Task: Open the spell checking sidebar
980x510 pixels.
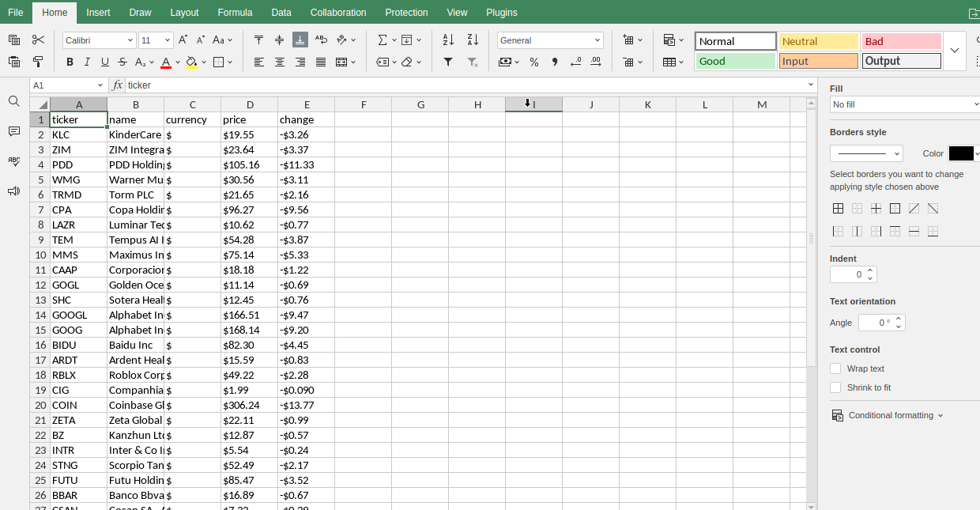Action: [x=13, y=161]
